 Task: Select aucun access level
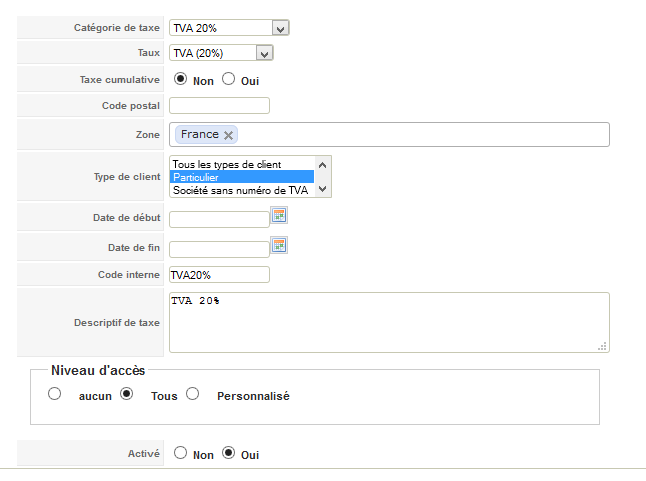[54, 394]
